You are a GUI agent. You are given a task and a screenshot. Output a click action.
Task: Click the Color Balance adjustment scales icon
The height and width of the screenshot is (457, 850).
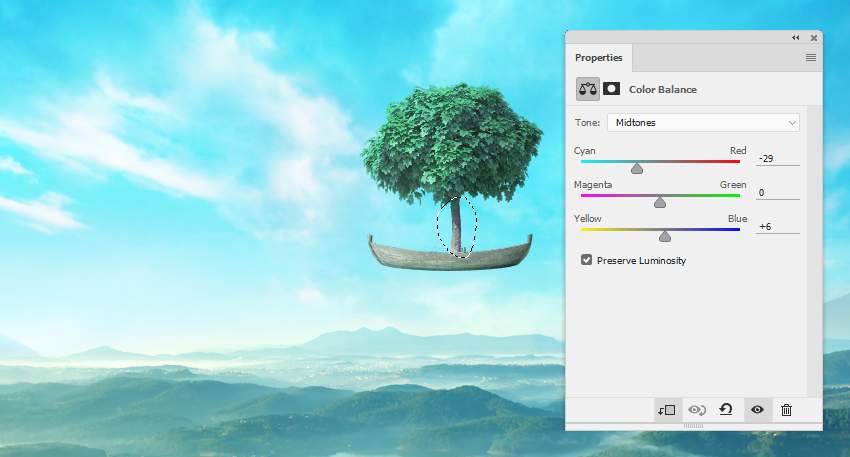588,89
